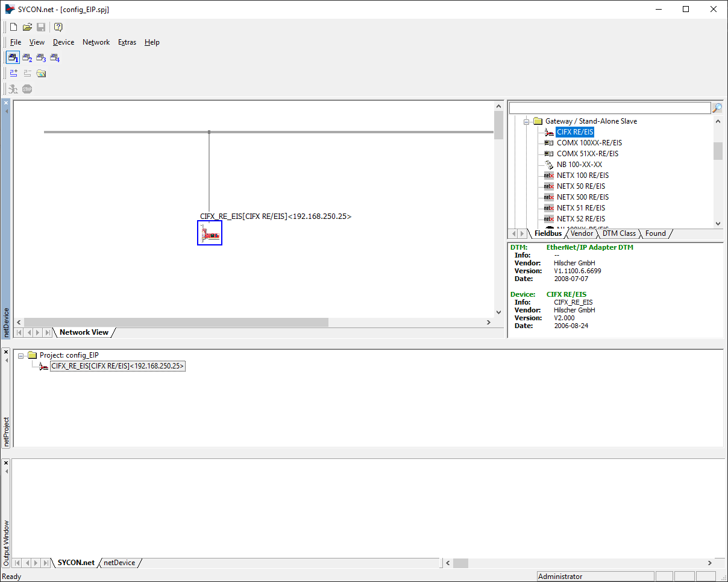
Task: Click the device catalog folder icon
Action: point(41,74)
